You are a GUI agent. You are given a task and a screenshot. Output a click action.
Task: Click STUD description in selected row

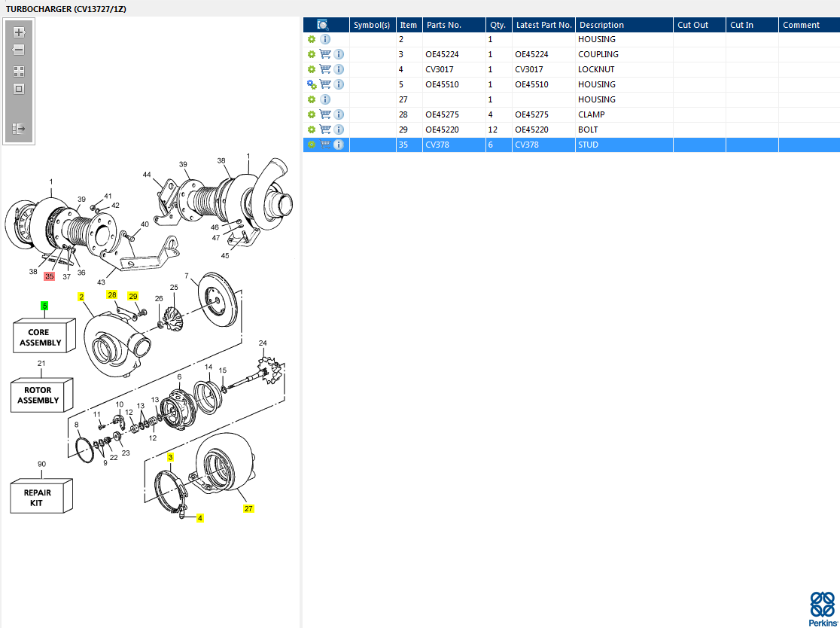[588, 145]
